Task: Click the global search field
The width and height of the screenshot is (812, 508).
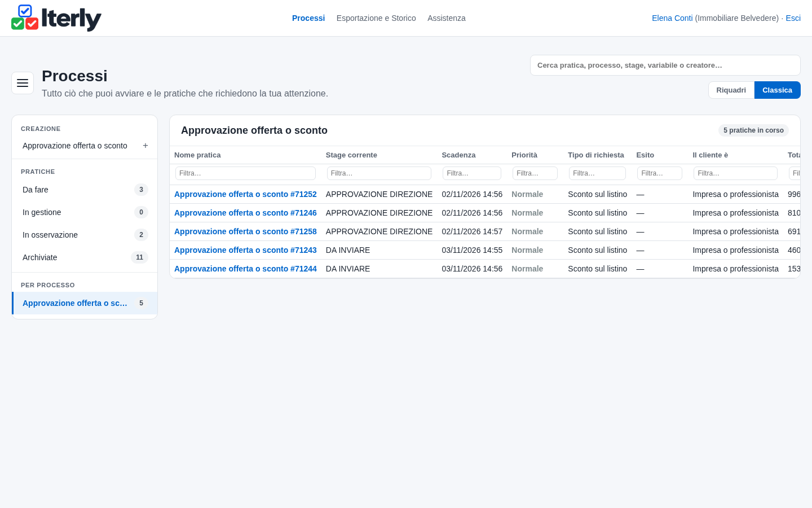Action: click(x=665, y=65)
